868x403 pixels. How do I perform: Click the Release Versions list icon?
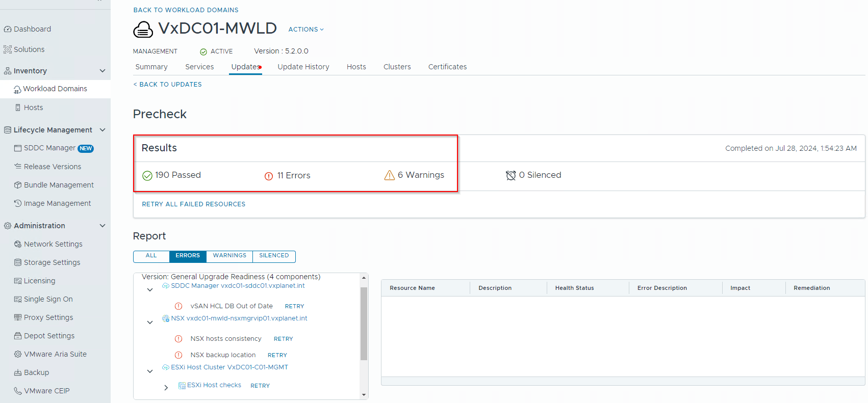[18, 166]
